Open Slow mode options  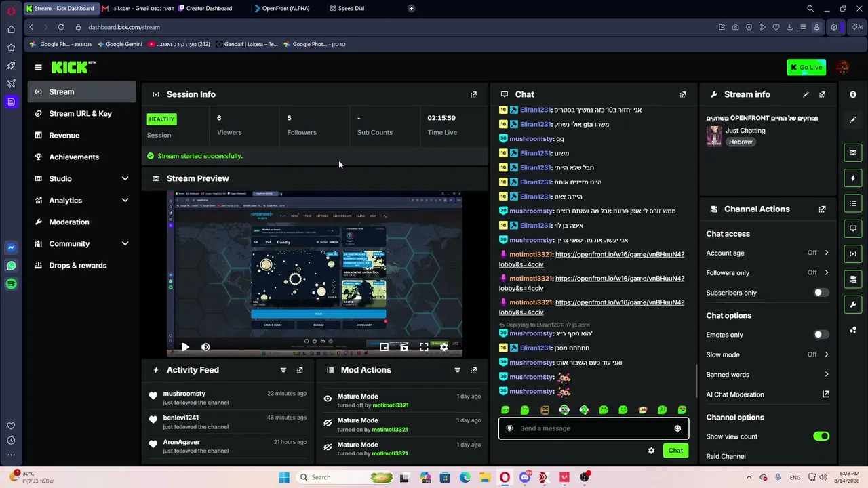768,354
